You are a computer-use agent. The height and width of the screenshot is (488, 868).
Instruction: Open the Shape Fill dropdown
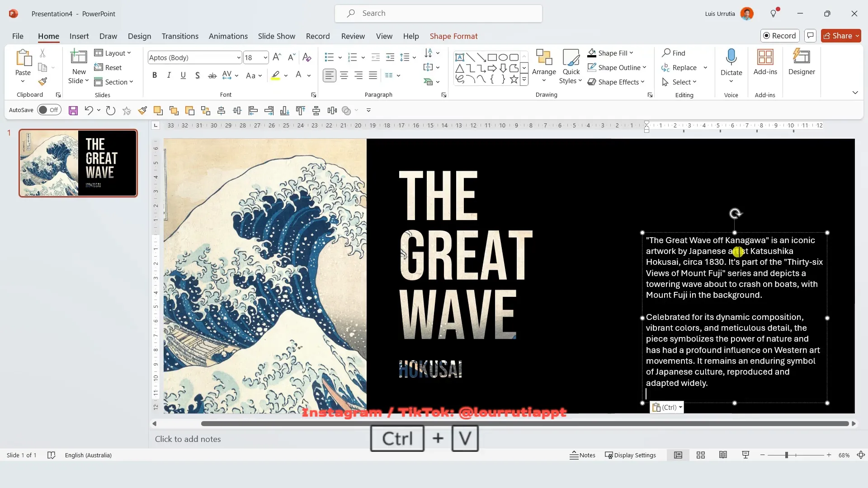(x=610, y=53)
